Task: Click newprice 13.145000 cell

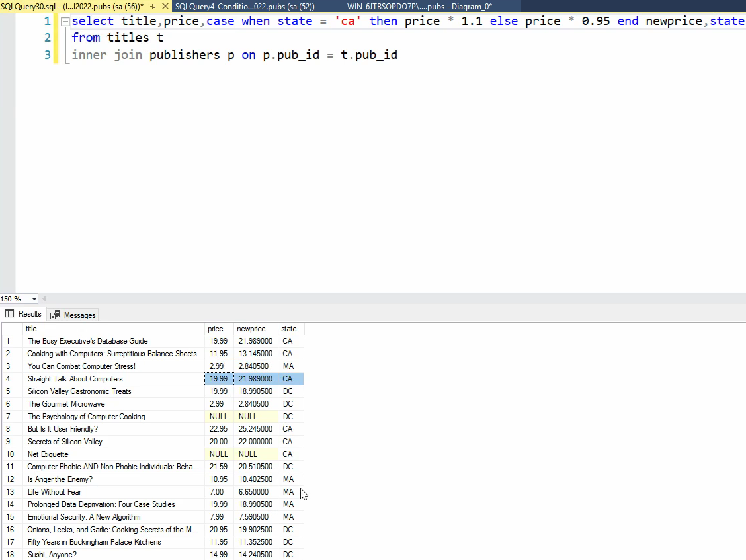Action: (x=255, y=354)
